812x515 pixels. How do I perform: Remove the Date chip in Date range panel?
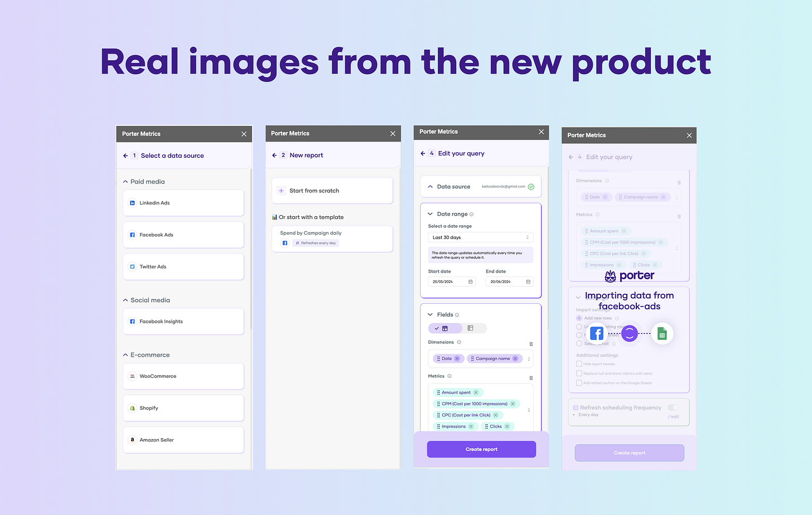[457, 358]
